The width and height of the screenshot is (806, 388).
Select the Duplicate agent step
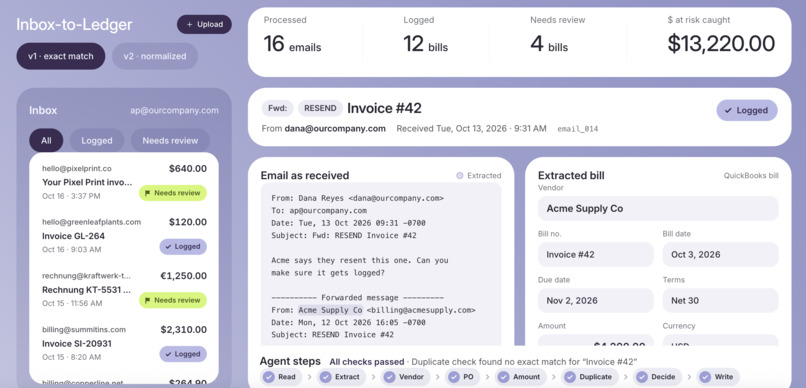pyautogui.click(x=590, y=377)
